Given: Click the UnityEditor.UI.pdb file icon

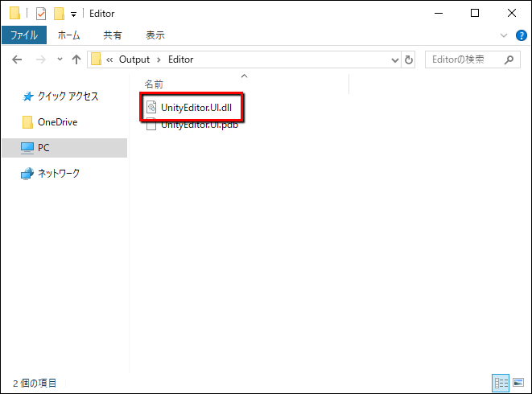Looking at the screenshot, I should click(x=151, y=125).
